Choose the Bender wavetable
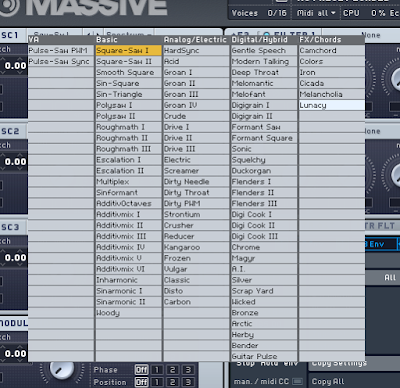This screenshot has height=388, width=400. (264, 345)
